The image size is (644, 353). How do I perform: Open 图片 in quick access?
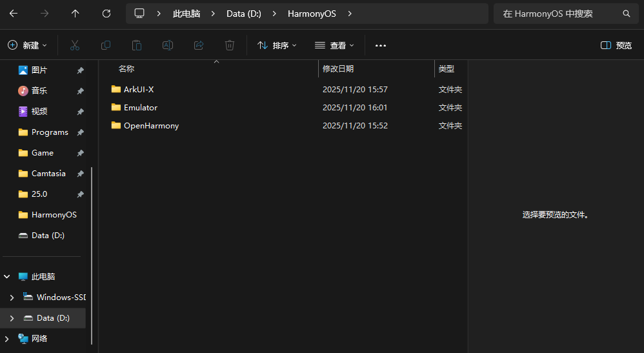click(39, 70)
